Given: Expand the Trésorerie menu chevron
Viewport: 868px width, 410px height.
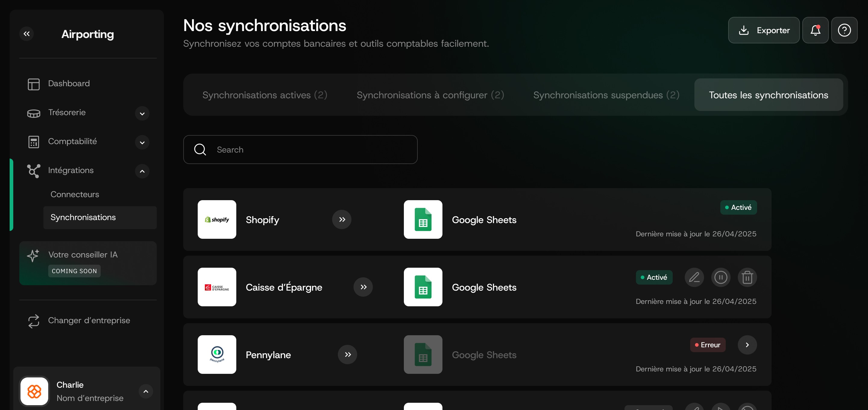Looking at the screenshot, I should tap(142, 114).
